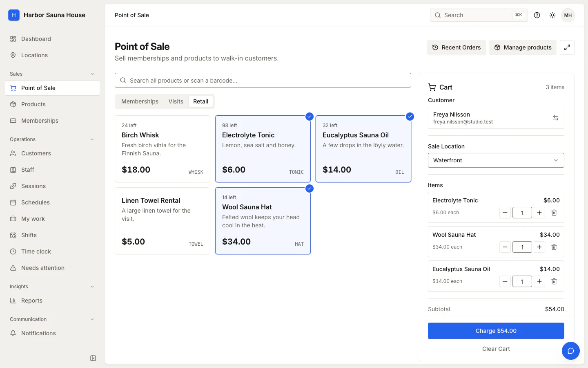Open Recent Orders

[457, 47]
